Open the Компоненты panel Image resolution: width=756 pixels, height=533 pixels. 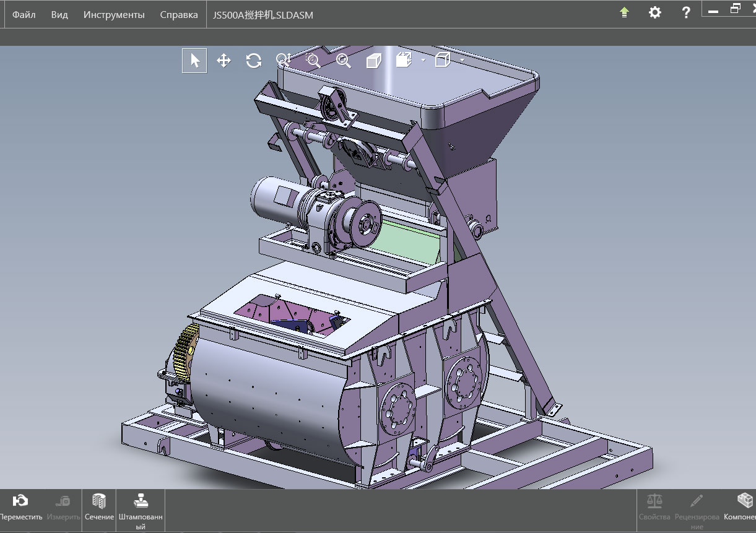coord(740,507)
